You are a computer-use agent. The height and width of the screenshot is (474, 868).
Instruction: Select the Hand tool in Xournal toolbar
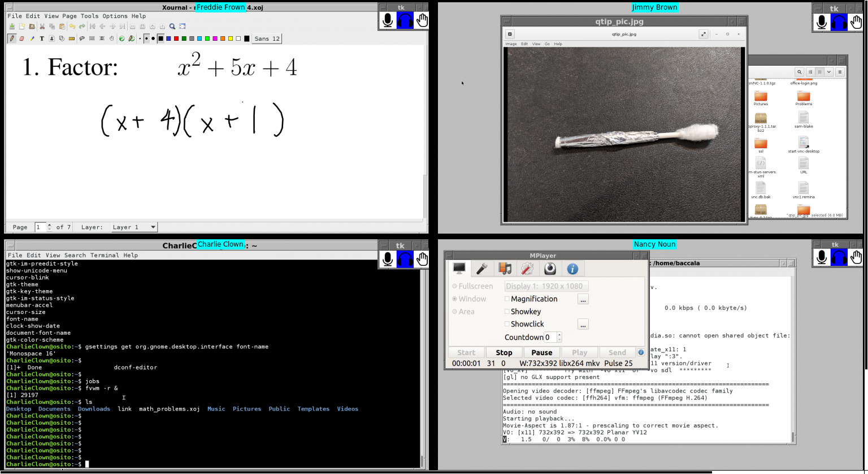pos(111,38)
